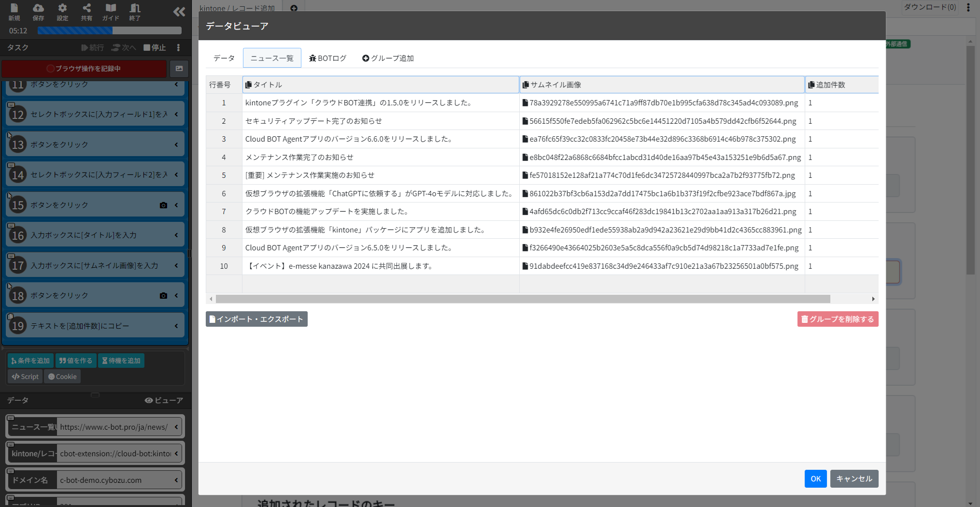Click the 保存 (save) cloud icon

(38, 12)
